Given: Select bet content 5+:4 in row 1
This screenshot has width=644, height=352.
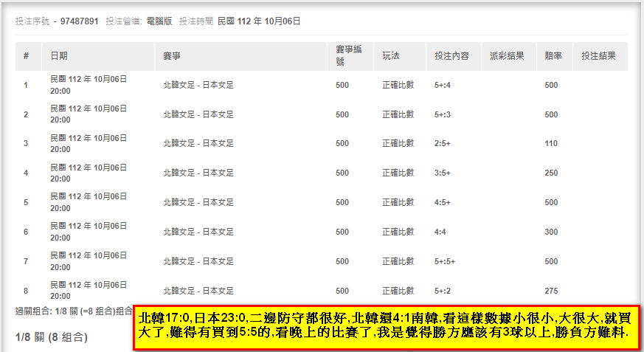Looking at the screenshot, I should pyautogui.click(x=443, y=86).
